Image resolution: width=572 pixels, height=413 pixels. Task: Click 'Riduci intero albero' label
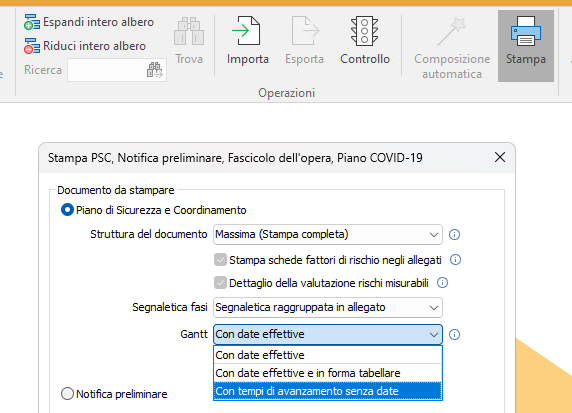click(x=94, y=46)
